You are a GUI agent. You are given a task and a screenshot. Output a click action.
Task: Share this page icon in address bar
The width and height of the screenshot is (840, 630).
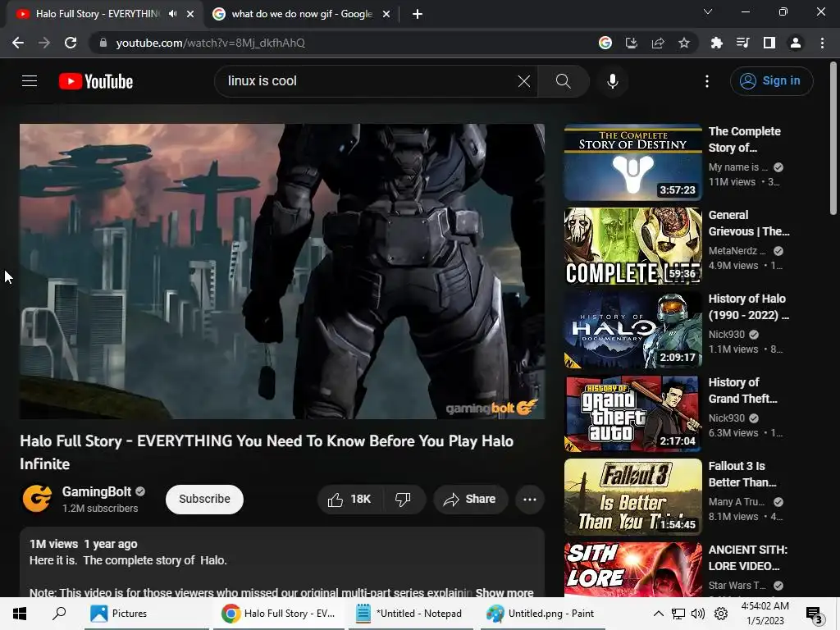658,43
